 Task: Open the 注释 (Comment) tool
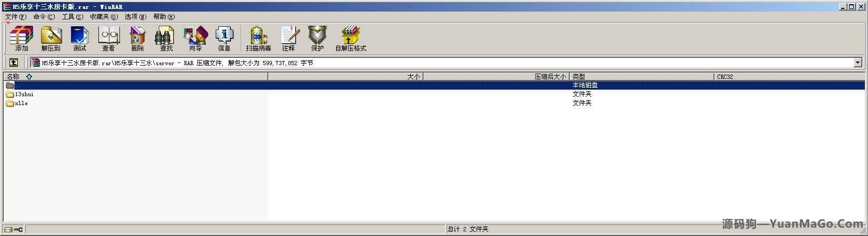288,38
